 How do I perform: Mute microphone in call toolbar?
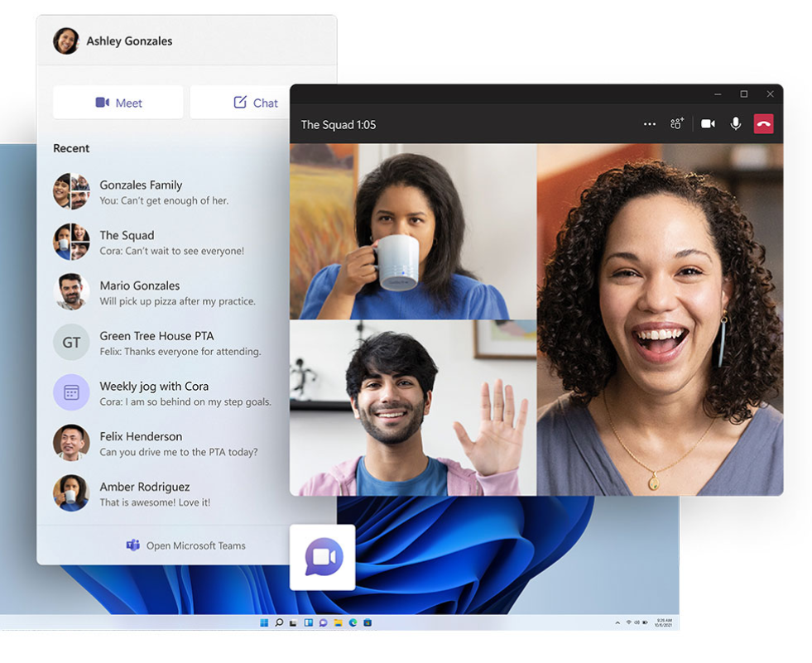[x=735, y=124]
